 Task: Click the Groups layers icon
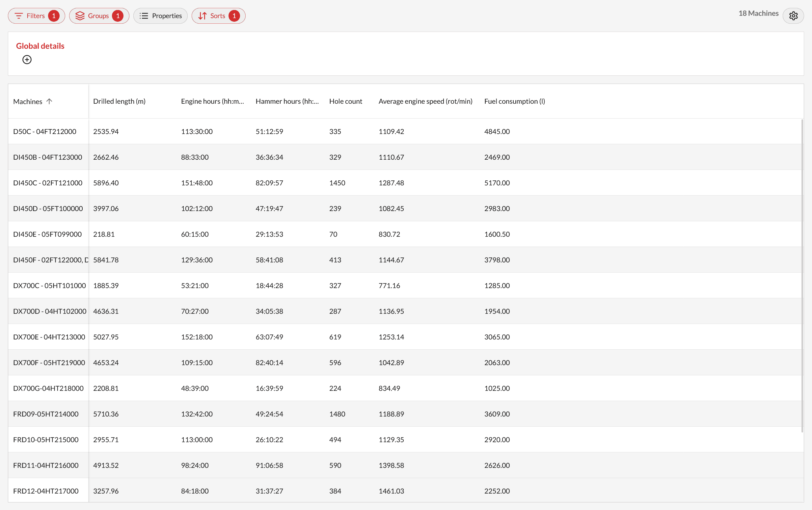(80, 16)
